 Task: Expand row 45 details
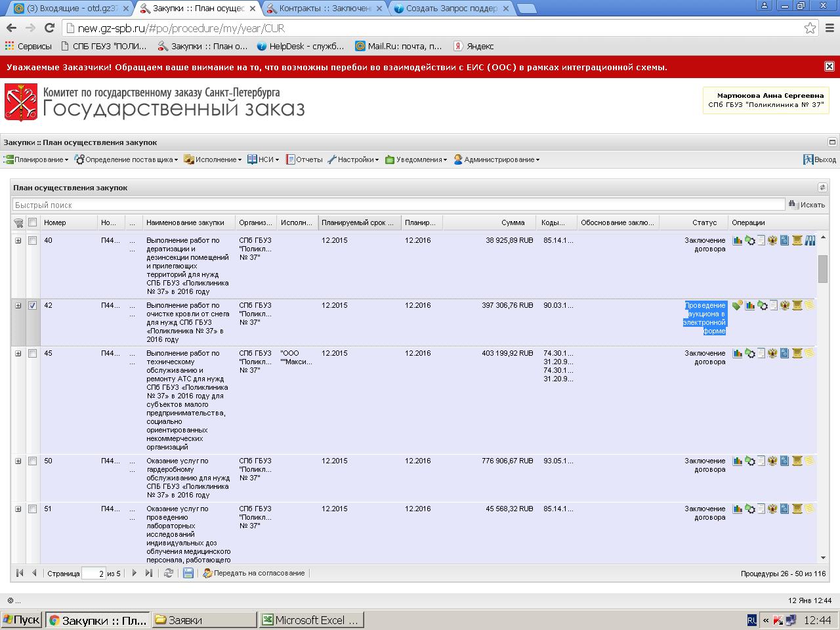click(18, 354)
